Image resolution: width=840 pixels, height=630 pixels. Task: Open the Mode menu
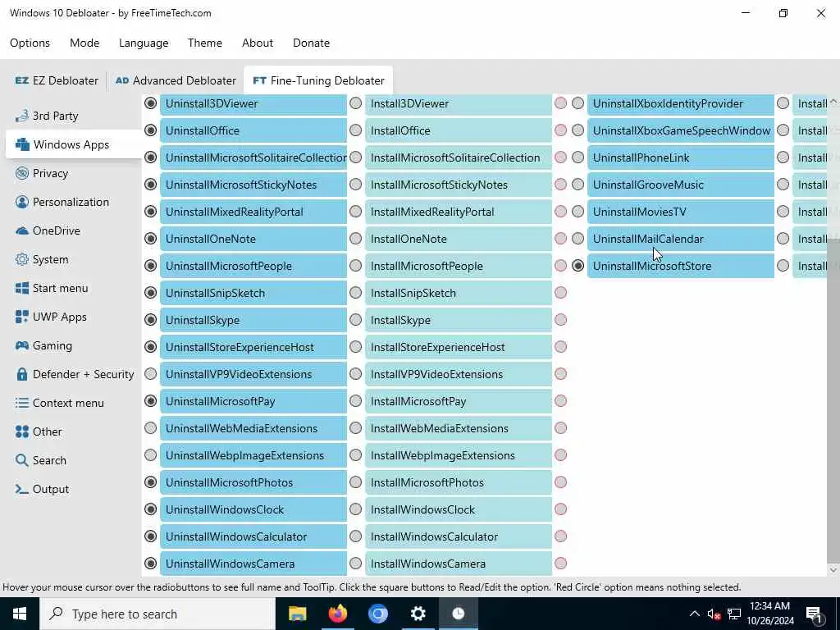[84, 43]
